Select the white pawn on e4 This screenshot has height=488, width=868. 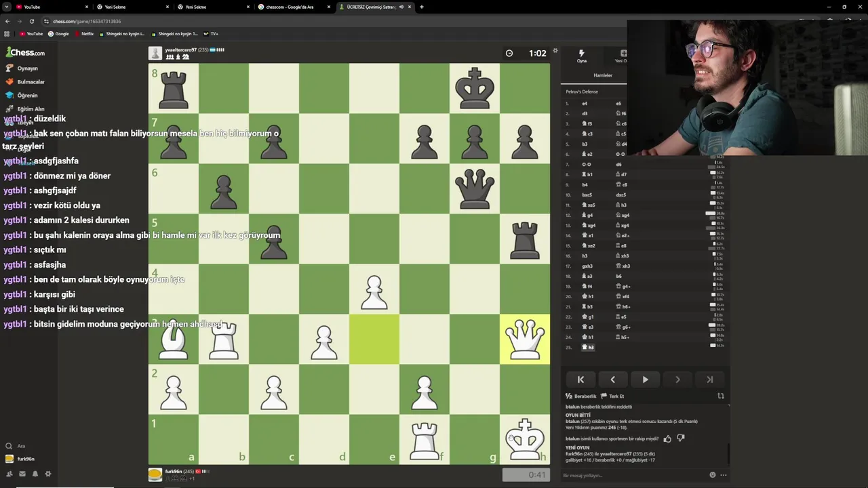point(374,289)
